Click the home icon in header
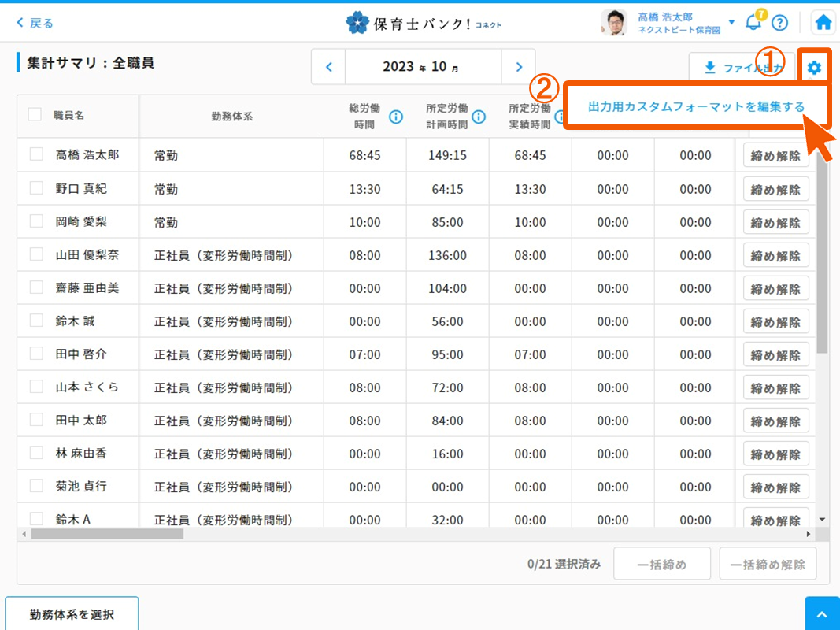840x630 pixels. click(823, 23)
